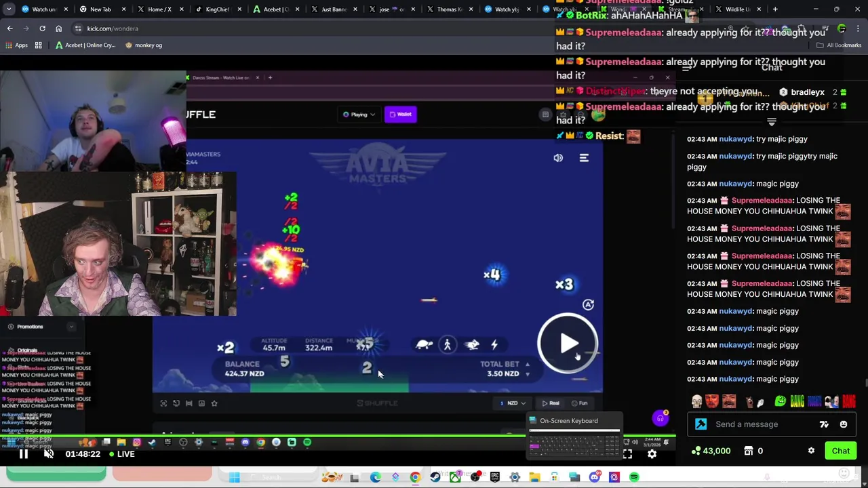Click the Avia Masters play button

[x=568, y=344]
